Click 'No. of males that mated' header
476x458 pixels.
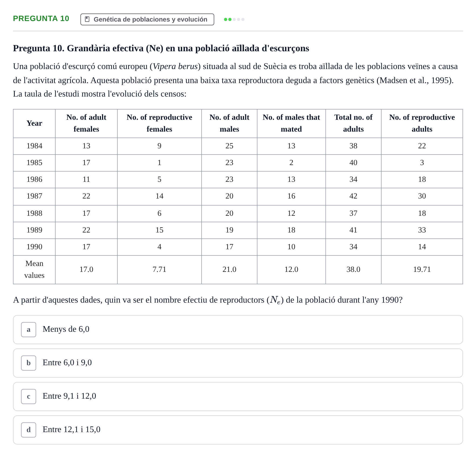pos(291,124)
